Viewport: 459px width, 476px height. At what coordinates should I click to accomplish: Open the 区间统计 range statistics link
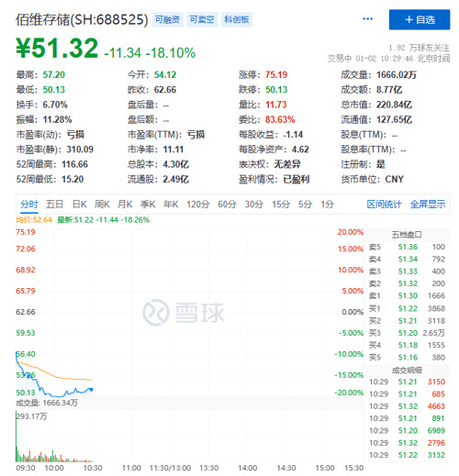(384, 204)
